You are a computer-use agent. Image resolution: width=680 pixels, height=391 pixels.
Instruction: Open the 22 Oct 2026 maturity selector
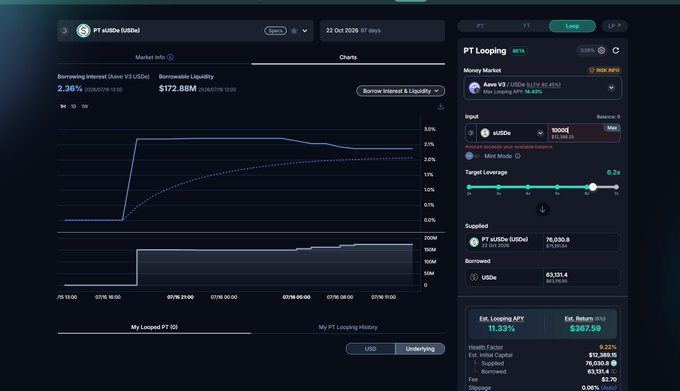coord(382,31)
